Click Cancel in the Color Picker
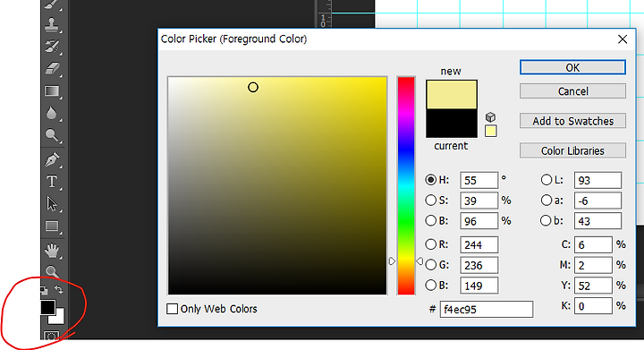 pyautogui.click(x=572, y=91)
